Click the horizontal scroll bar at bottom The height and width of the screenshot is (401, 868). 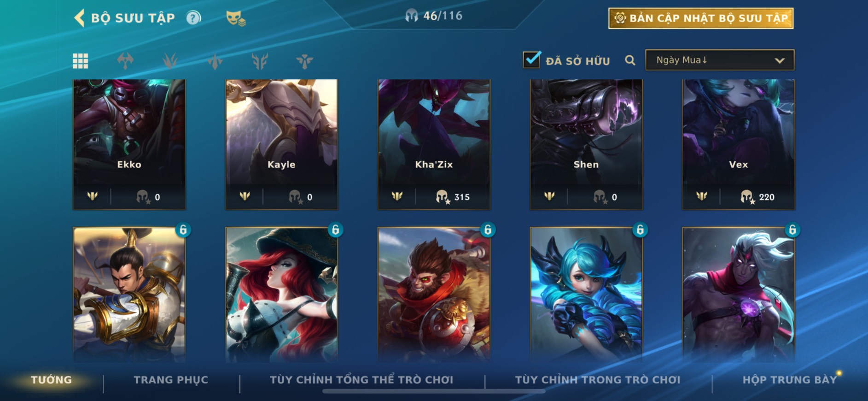(434, 391)
